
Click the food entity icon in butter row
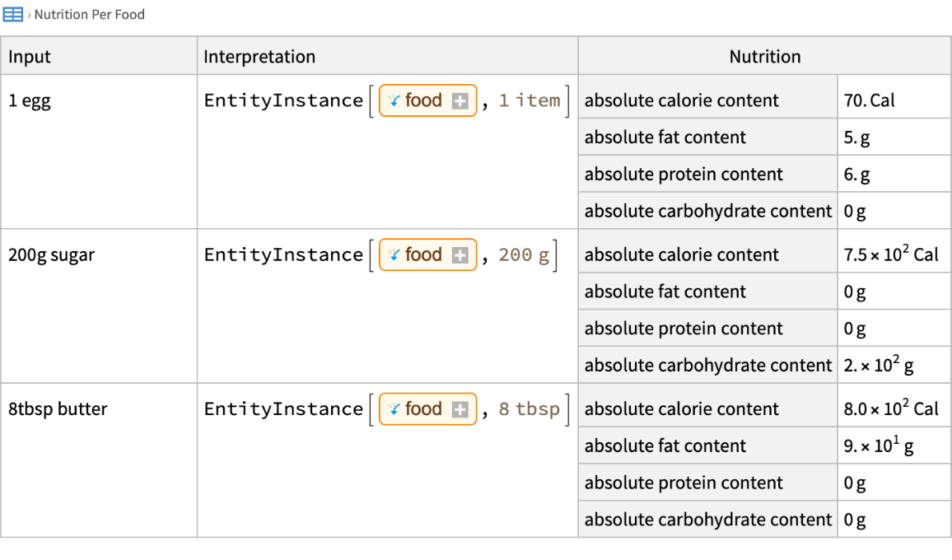394,409
